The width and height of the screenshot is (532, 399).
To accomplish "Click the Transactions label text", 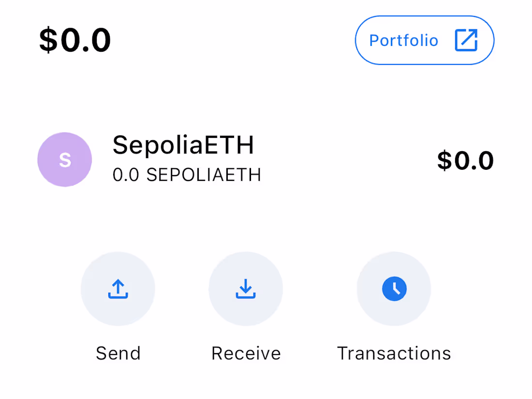I will (394, 353).
